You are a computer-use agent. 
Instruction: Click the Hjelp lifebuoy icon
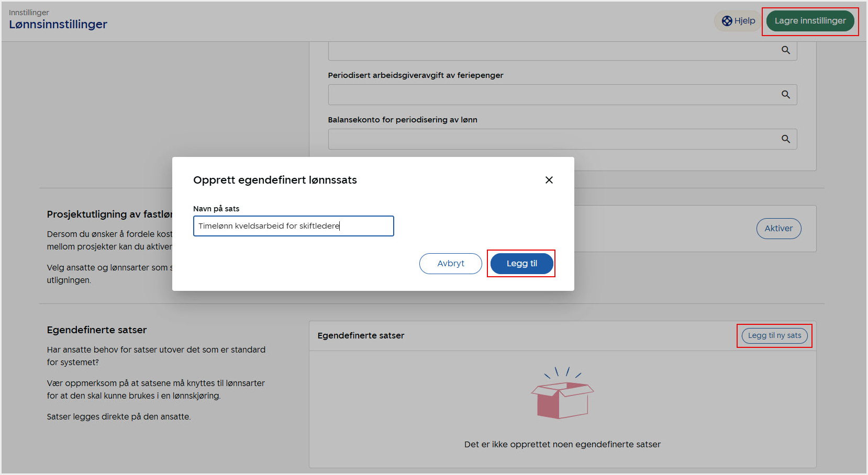tap(727, 21)
